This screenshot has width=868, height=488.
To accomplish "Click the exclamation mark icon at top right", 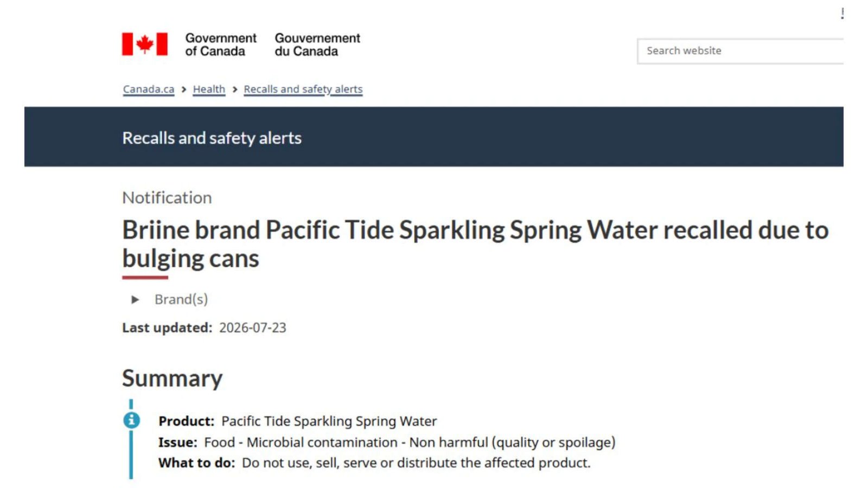I will pyautogui.click(x=842, y=13).
